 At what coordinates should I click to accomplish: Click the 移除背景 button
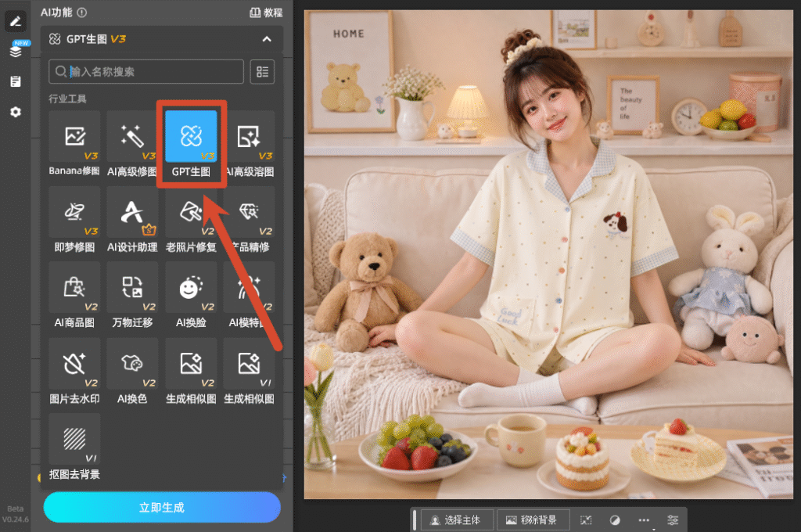pyautogui.click(x=533, y=520)
